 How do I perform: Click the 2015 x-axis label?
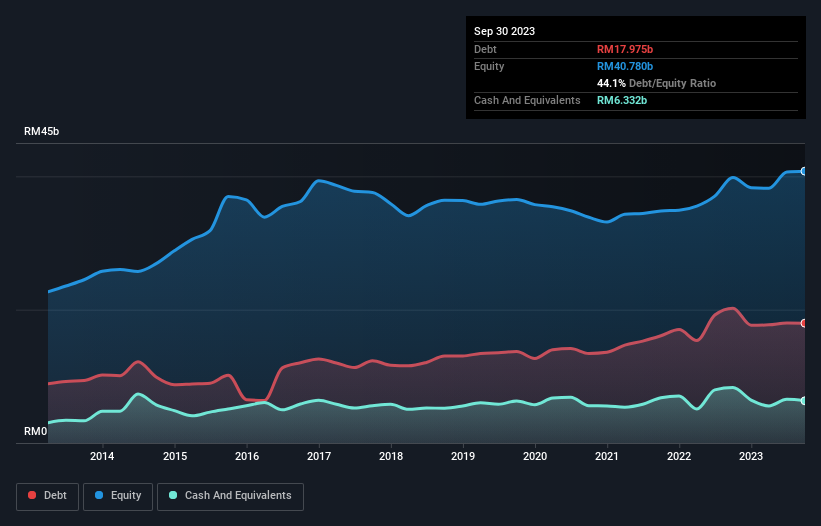(175, 456)
